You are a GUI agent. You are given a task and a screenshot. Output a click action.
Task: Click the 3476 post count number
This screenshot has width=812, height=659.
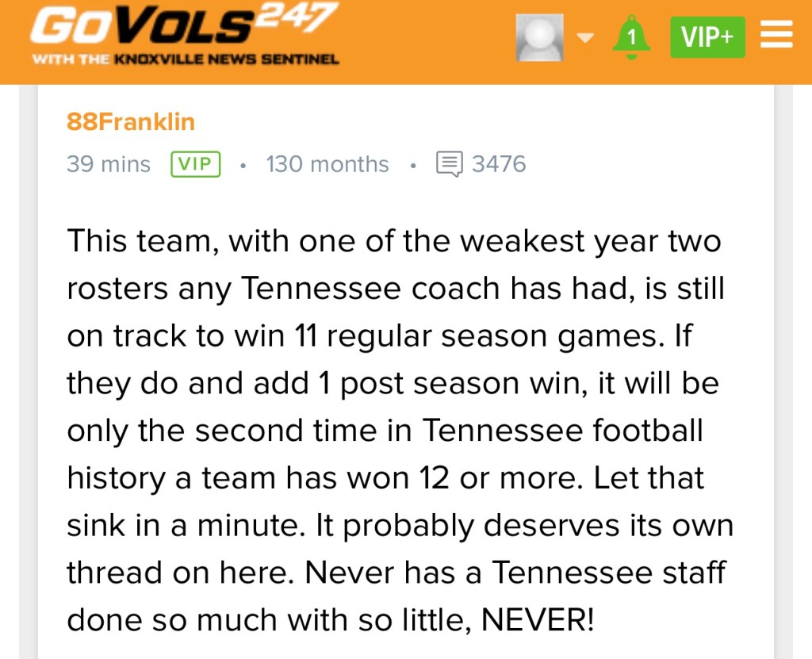click(x=499, y=164)
